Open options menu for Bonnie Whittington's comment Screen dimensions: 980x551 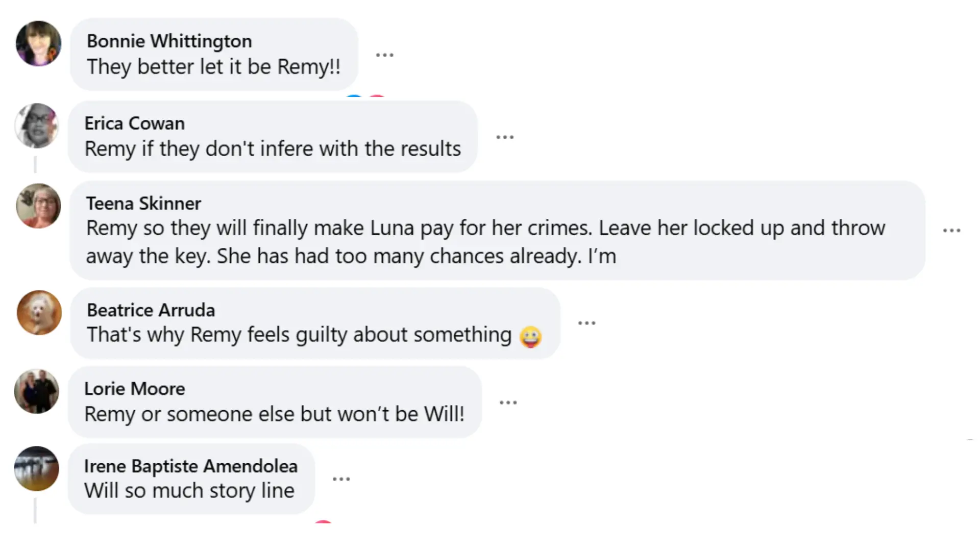[x=384, y=55]
